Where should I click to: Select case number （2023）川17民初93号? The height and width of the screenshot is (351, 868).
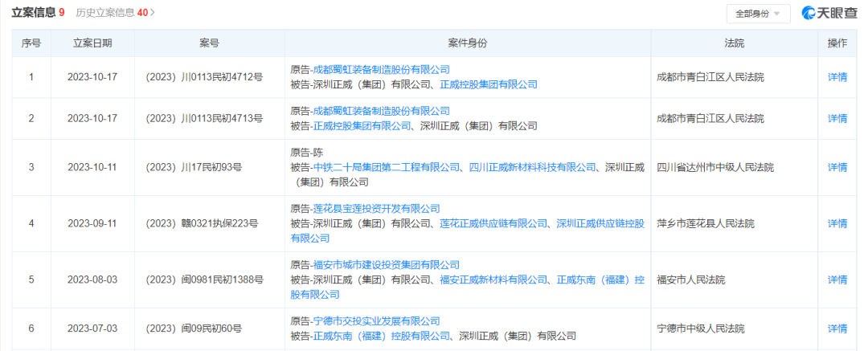194,167
